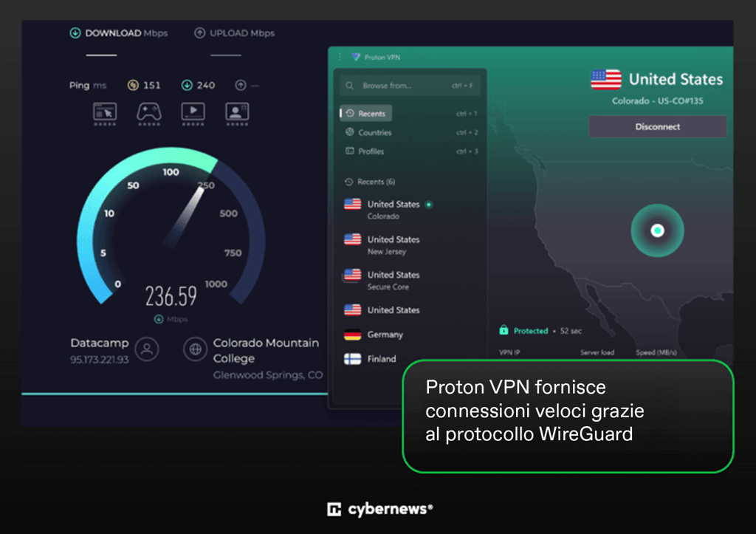Open Colorado Mountain College server link
The width and height of the screenshot is (756, 534).
pos(266,351)
